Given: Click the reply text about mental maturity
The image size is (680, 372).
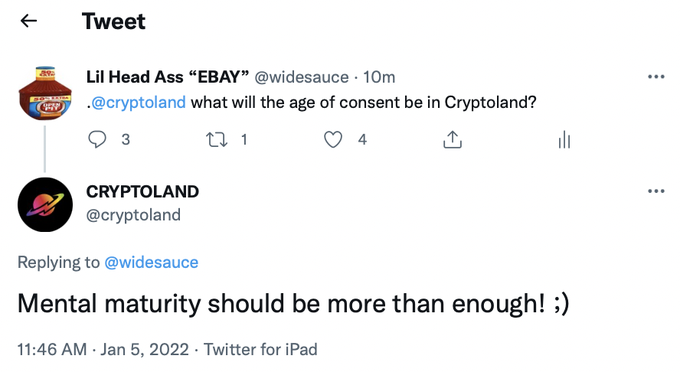Looking at the screenshot, I should click(x=293, y=303).
